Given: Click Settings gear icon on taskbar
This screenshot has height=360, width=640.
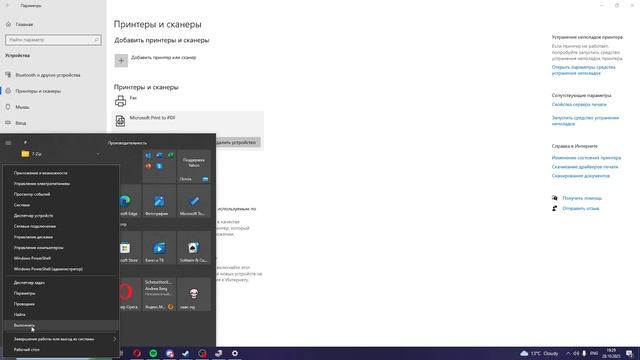Looking at the screenshot, I should pos(235,353).
